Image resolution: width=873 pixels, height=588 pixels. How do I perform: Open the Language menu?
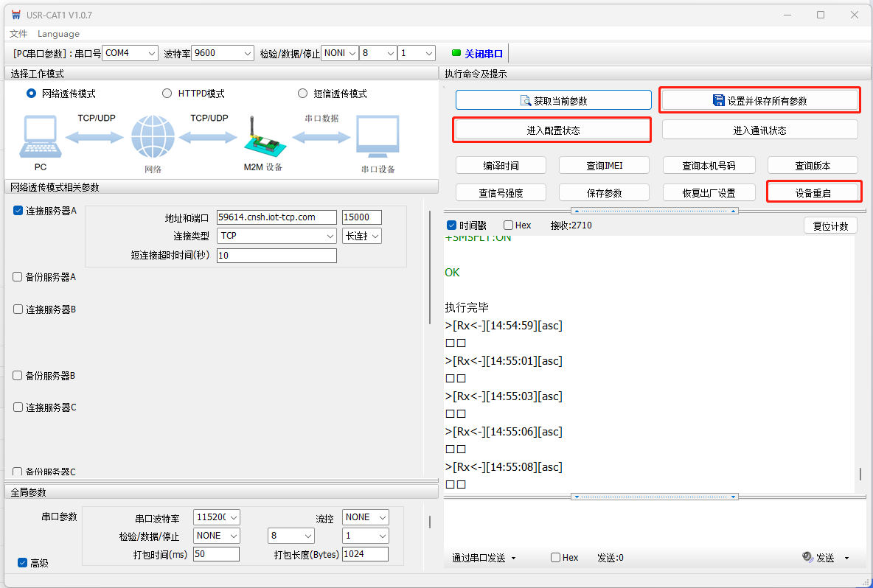click(58, 34)
